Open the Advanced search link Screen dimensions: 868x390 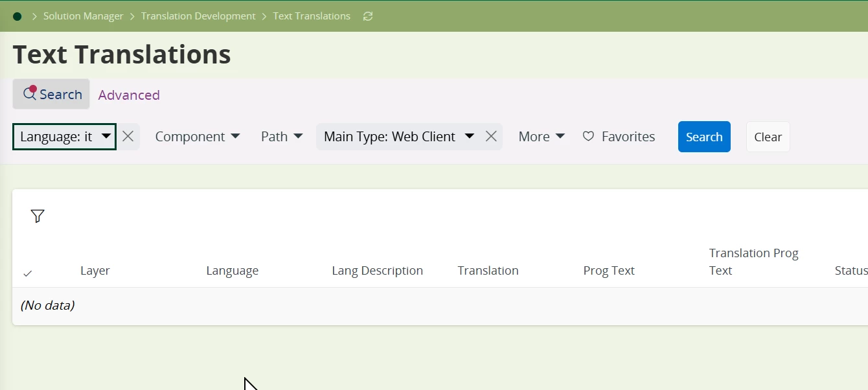(x=129, y=95)
